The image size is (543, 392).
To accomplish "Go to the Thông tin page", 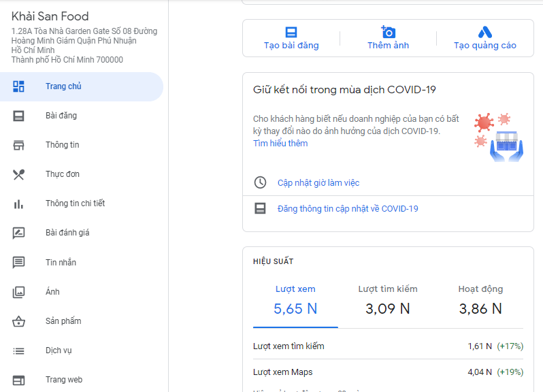I will pos(82,145).
